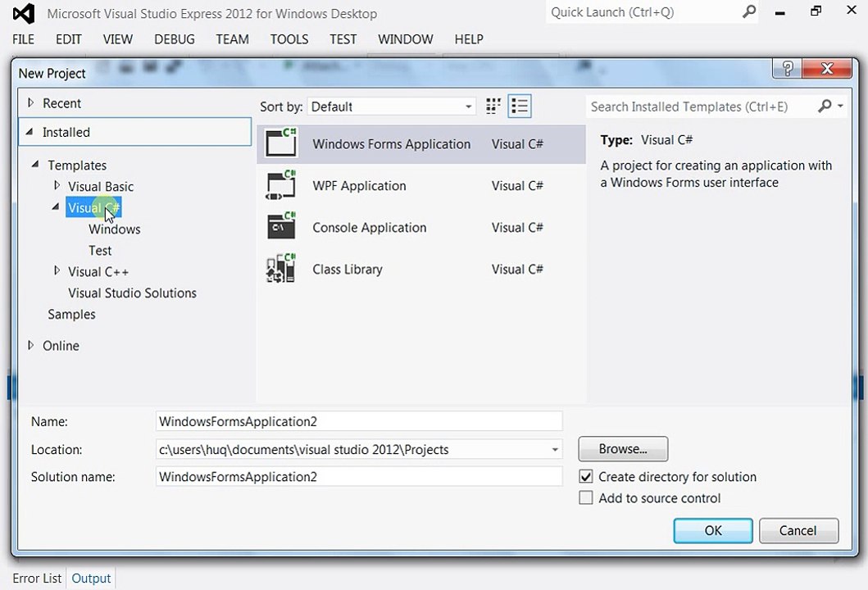Open the EDIT menu
868x590 pixels.
[x=69, y=39]
